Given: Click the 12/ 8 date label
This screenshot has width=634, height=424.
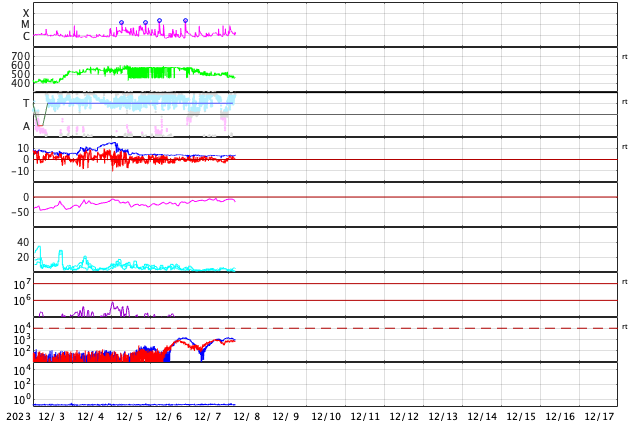Looking at the screenshot, I should click(247, 417).
